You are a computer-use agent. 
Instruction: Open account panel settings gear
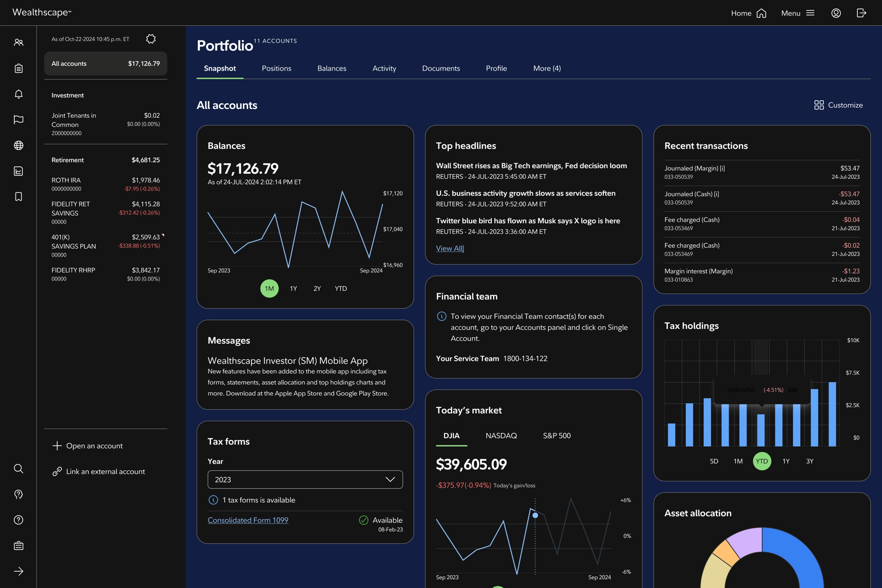(151, 39)
